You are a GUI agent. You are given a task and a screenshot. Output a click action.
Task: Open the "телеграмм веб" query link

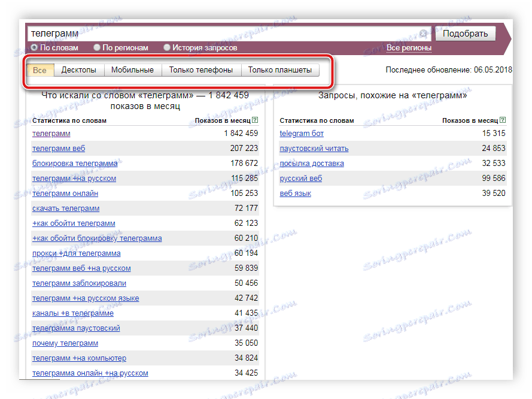59,149
